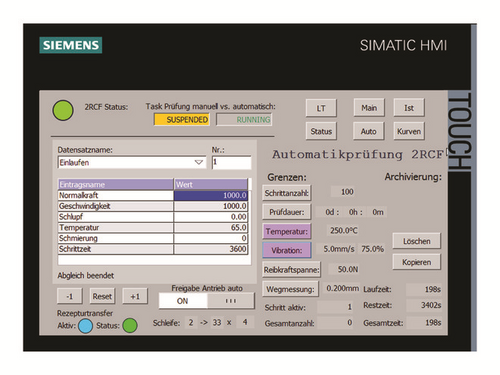Viewport: 500px width, 375px height.
Task: Click the purple Vibration limit button
Action: click(x=287, y=250)
